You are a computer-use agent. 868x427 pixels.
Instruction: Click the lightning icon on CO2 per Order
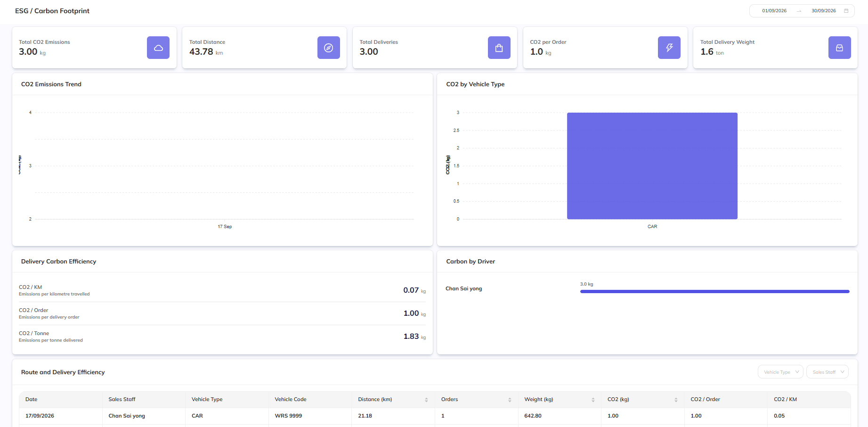point(669,48)
